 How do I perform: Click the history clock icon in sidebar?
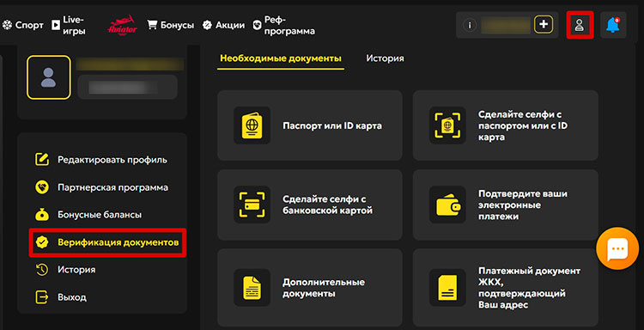pyautogui.click(x=42, y=270)
